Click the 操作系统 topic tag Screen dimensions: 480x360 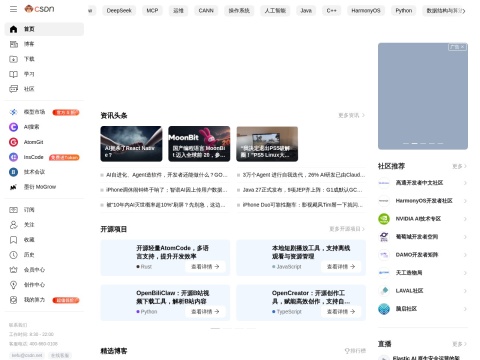239,11
